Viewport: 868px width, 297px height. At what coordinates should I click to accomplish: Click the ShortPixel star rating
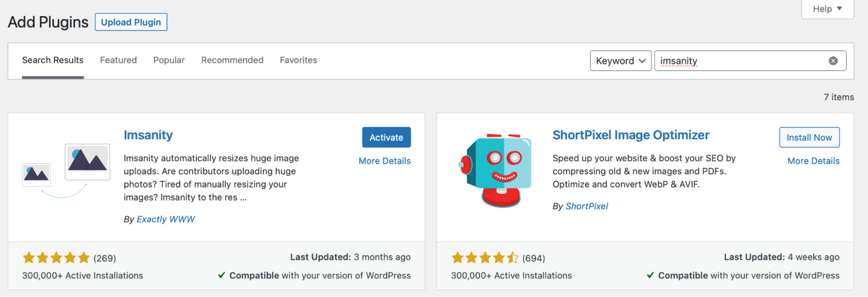pyautogui.click(x=485, y=258)
